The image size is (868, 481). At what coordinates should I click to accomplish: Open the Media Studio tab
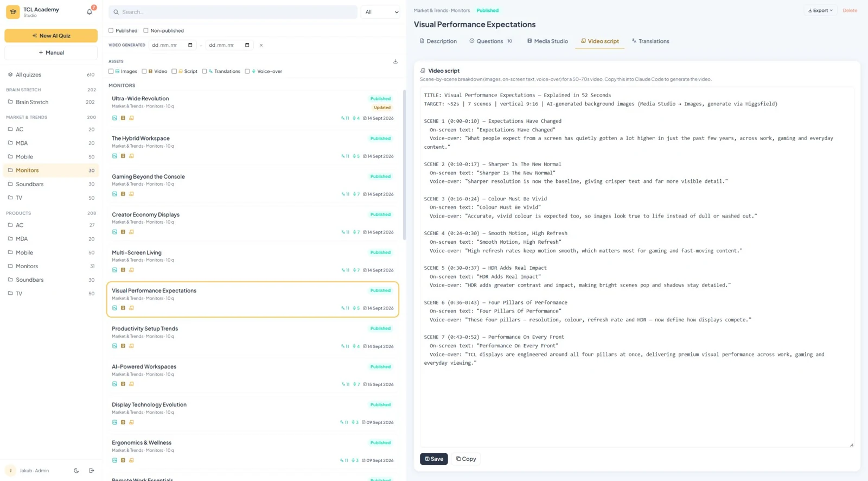[547, 41]
